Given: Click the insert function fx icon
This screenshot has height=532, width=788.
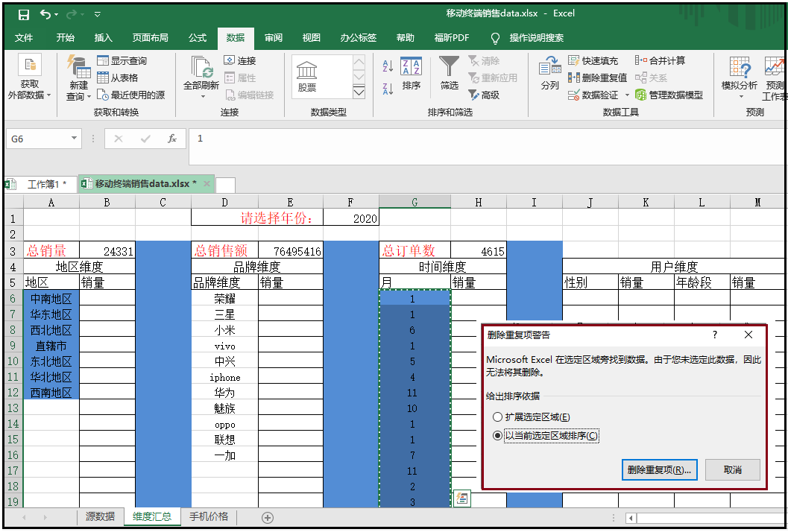Looking at the screenshot, I should pos(172,139).
